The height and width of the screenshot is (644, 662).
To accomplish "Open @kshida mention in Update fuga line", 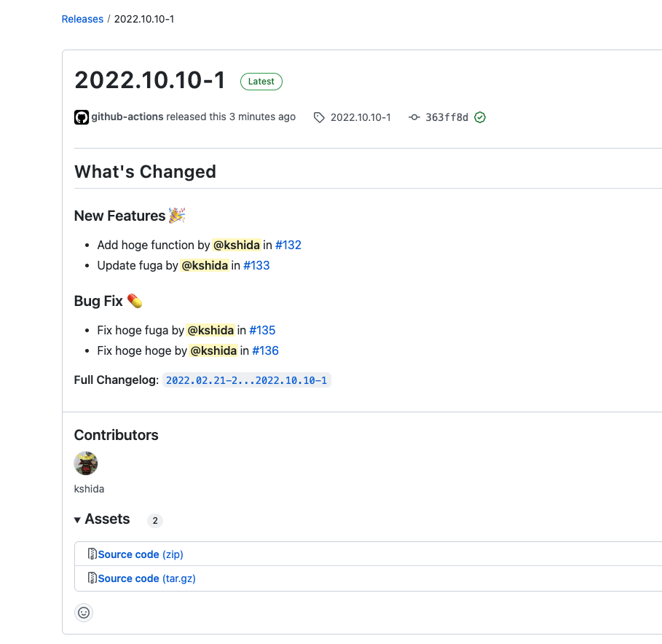I will pos(205,265).
